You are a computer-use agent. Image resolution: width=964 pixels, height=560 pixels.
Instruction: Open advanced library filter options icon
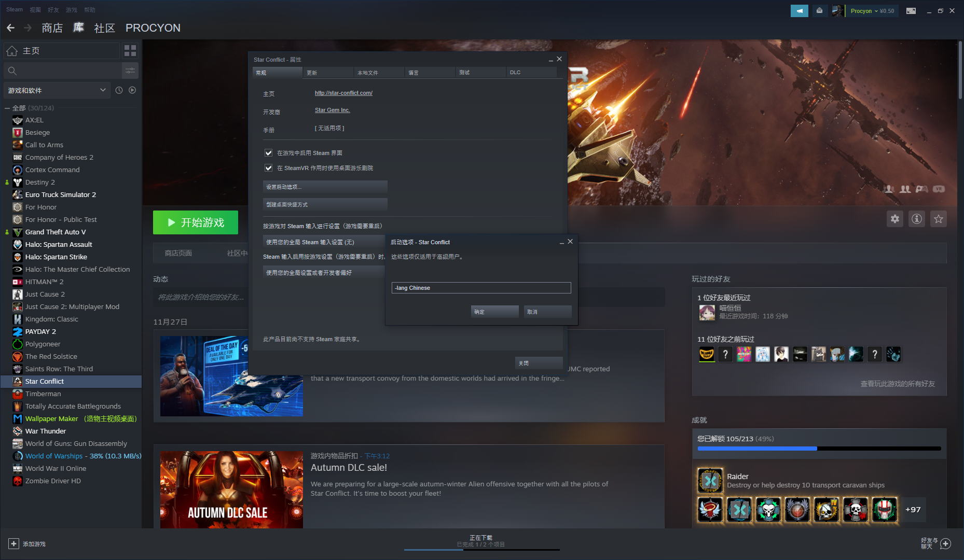[x=130, y=71]
